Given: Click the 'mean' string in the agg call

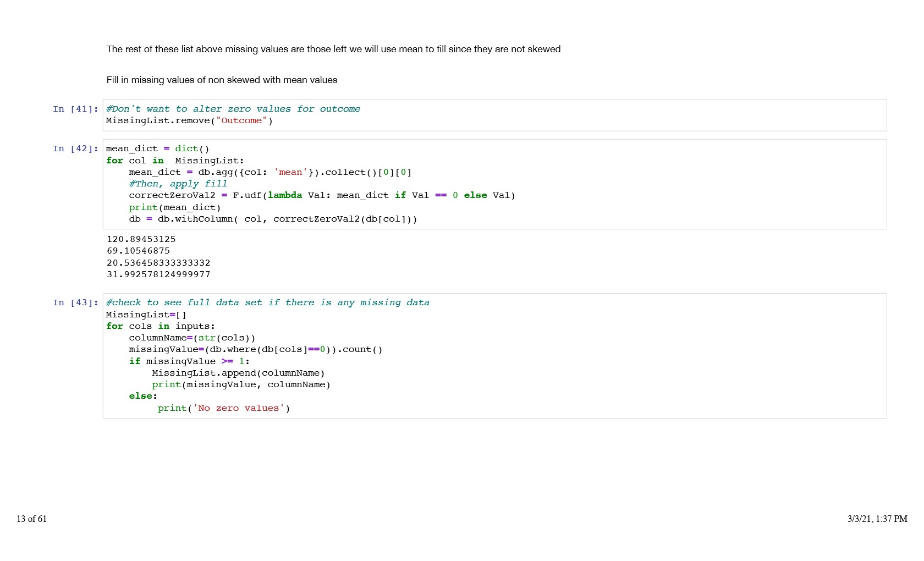Looking at the screenshot, I should coord(290,172).
